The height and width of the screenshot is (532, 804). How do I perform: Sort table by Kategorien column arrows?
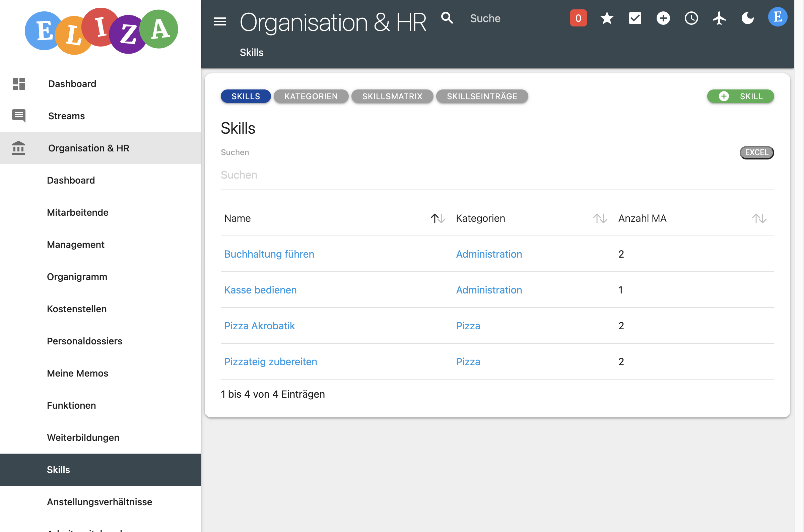click(600, 218)
